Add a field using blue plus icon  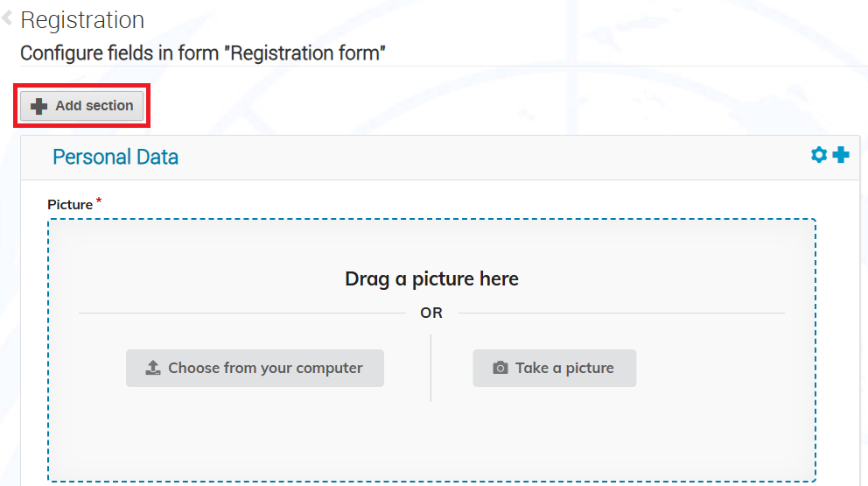tap(841, 155)
